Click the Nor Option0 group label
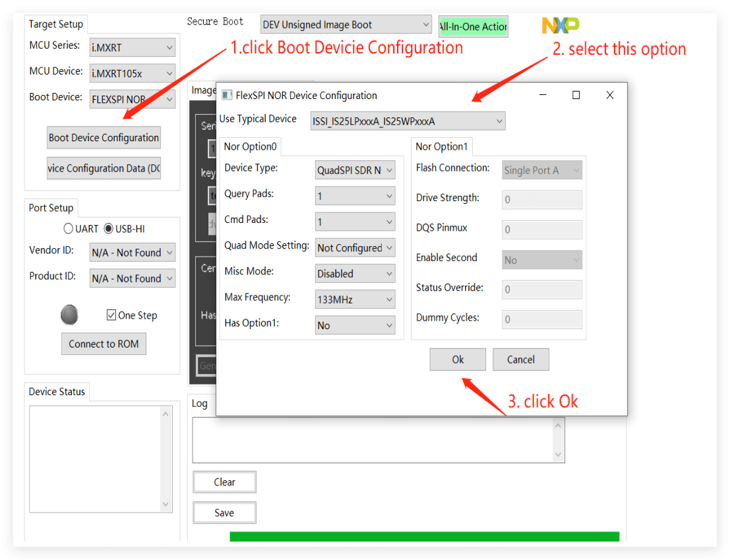Image resolution: width=730 pixels, height=560 pixels. [x=251, y=146]
